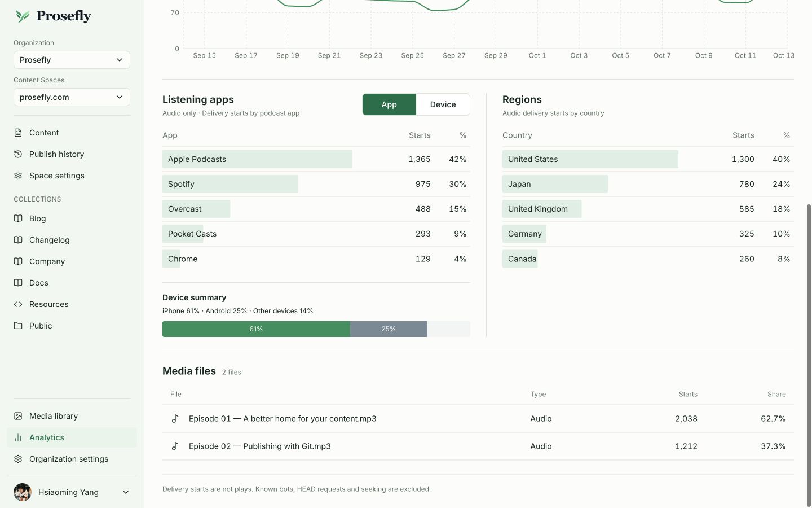
Task: Click the Media library image icon
Action: (18, 416)
